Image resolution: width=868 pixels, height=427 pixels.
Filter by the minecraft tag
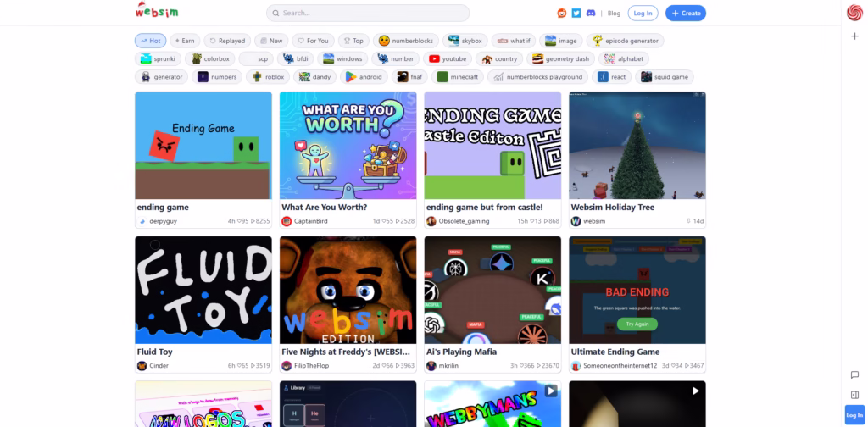(x=458, y=77)
